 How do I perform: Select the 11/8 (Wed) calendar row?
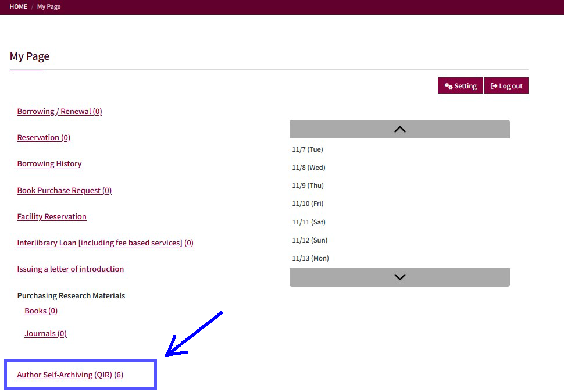pos(399,168)
